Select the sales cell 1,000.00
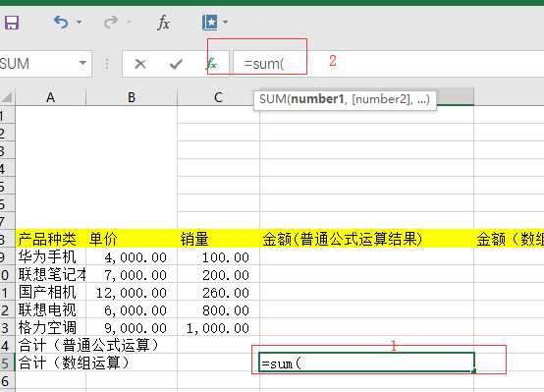This screenshot has height=392, width=544. click(x=218, y=328)
